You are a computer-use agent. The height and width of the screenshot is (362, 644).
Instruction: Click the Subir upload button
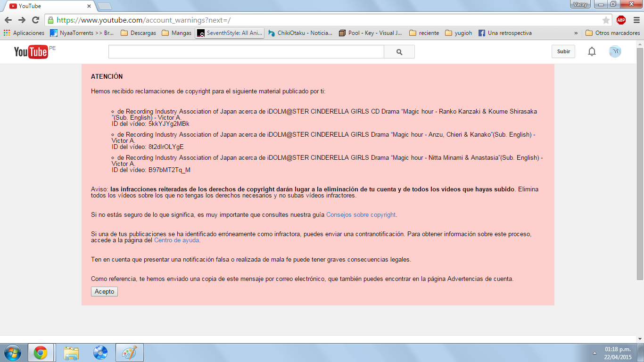pos(563,52)
